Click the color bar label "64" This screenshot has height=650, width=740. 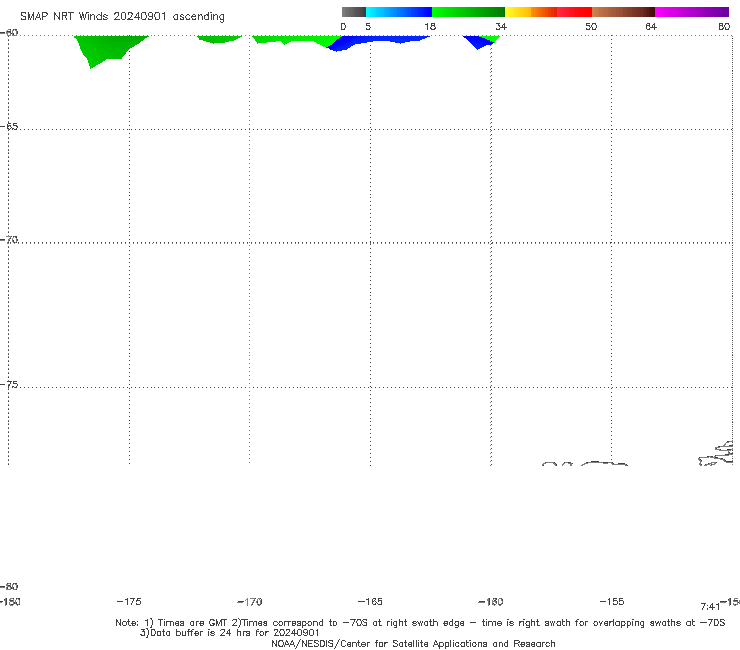coord(651,26)
